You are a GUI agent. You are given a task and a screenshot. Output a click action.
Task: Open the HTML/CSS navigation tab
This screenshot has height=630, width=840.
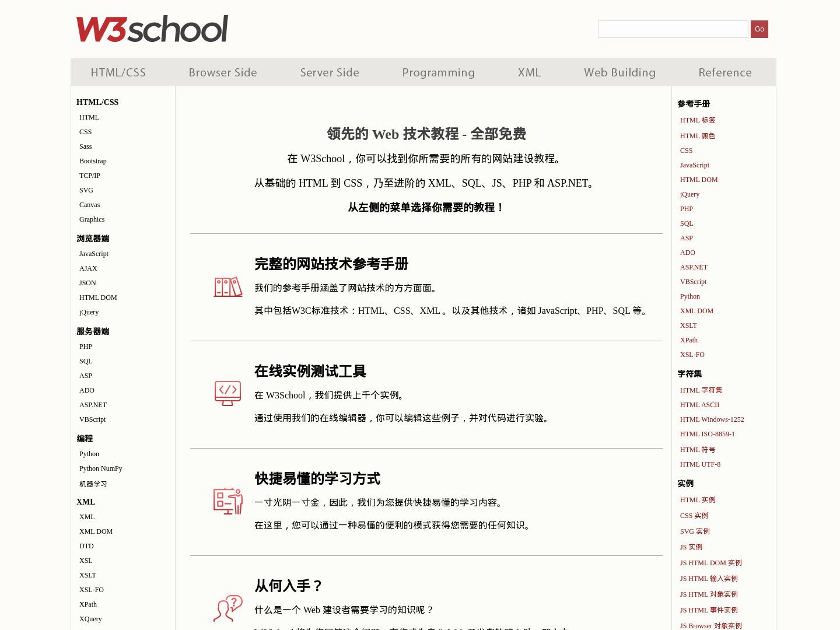pos(118,72)
